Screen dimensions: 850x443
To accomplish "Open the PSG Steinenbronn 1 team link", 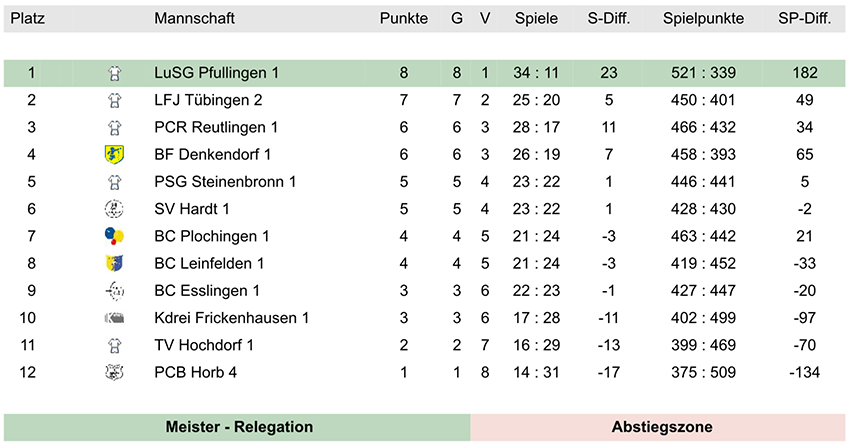I will tap(225, 182).
